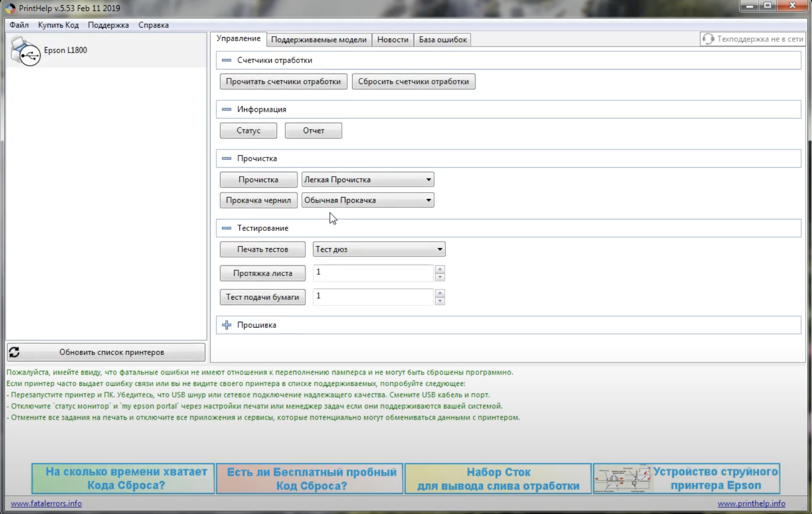
Task: Open the Легкая Прочистка dropdown
Action: (x=428, y=180)
